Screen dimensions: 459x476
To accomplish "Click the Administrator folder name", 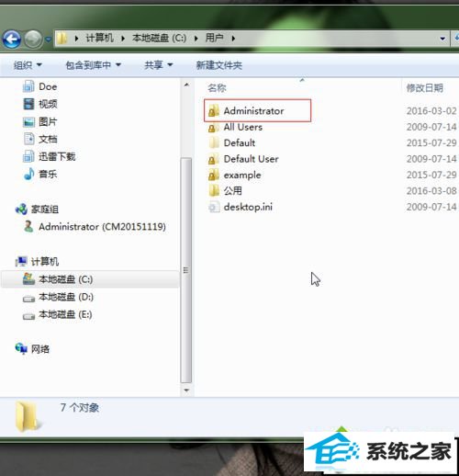I will point(253,111).
